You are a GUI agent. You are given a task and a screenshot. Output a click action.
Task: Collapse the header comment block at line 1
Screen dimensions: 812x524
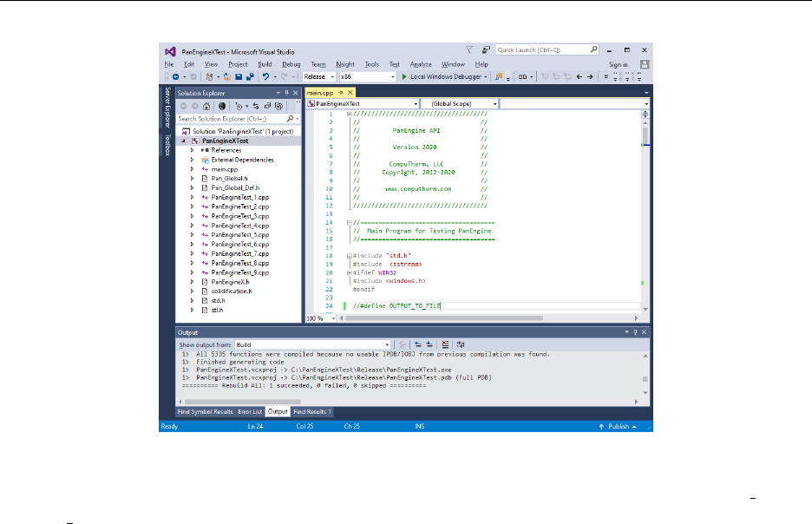point(349,114)
